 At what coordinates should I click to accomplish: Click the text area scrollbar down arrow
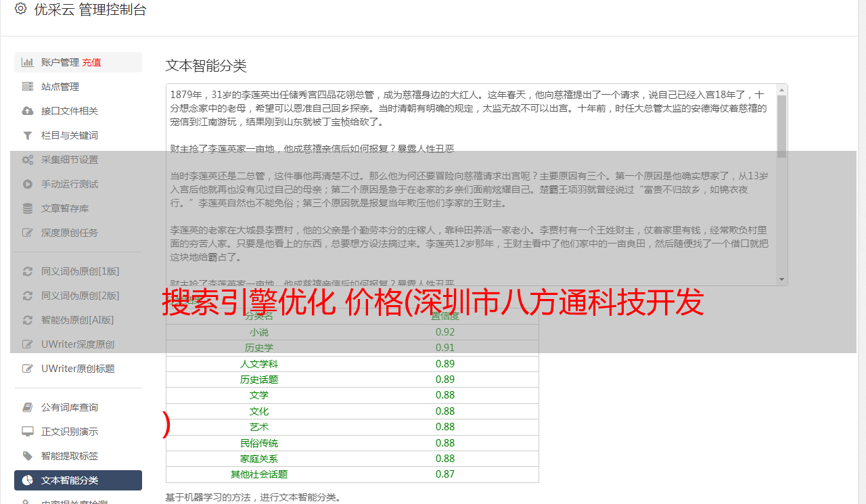tap(782, 279)
